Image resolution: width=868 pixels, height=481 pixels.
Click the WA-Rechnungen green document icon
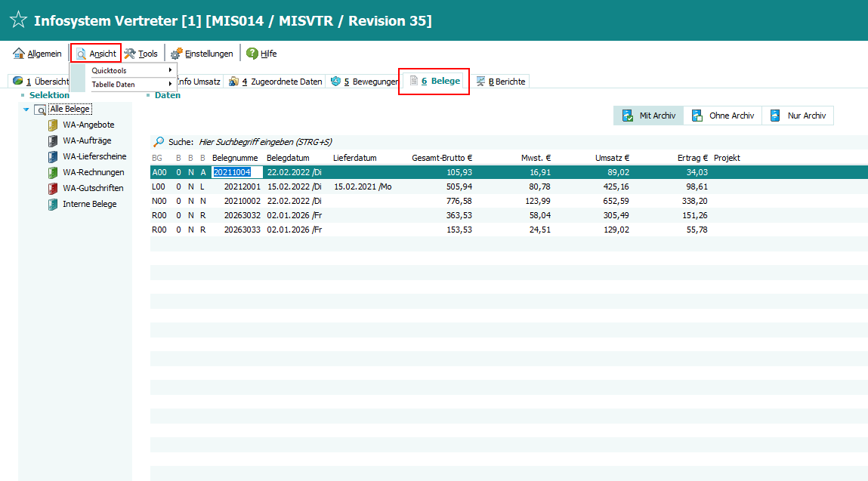click(x=52, y=173)
